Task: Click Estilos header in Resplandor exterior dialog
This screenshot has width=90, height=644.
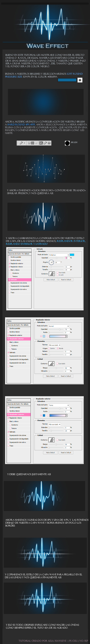Action: [19, 400]
